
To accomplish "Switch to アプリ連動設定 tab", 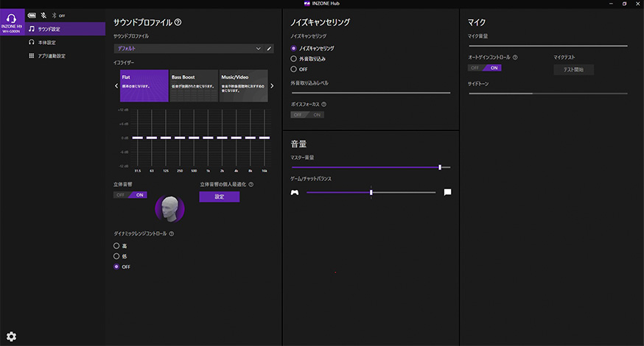I will point(52,55).
